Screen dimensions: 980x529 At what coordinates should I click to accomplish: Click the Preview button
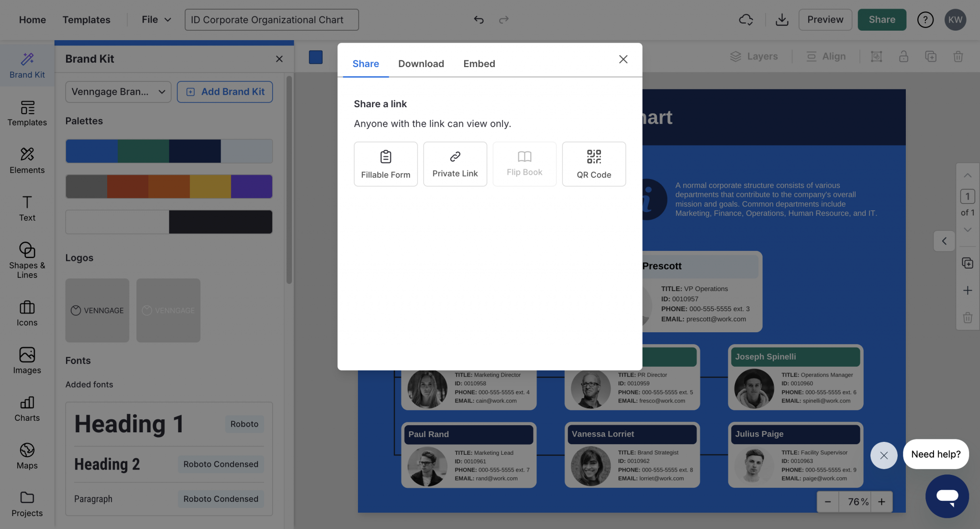825,20
